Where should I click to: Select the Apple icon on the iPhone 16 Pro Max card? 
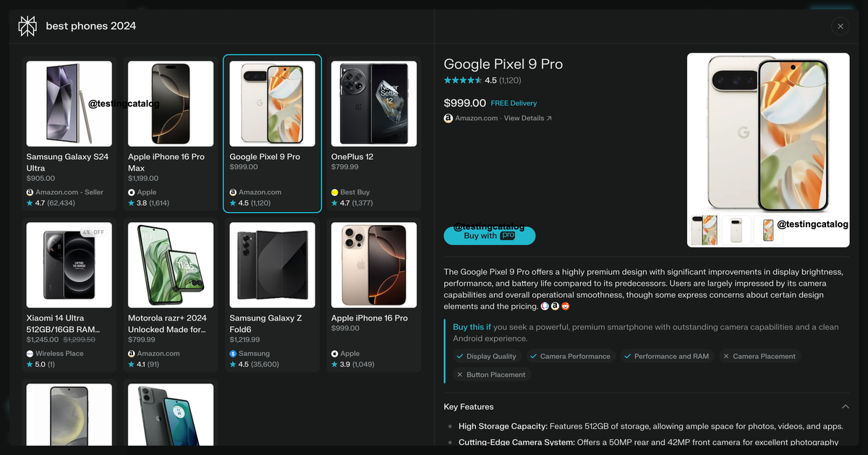coord(131,192)
